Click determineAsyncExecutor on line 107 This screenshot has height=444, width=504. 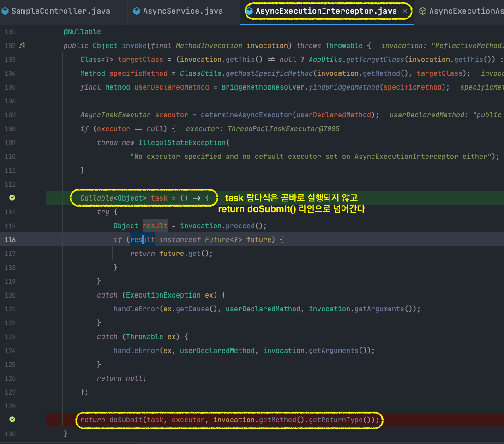(246, 115)
